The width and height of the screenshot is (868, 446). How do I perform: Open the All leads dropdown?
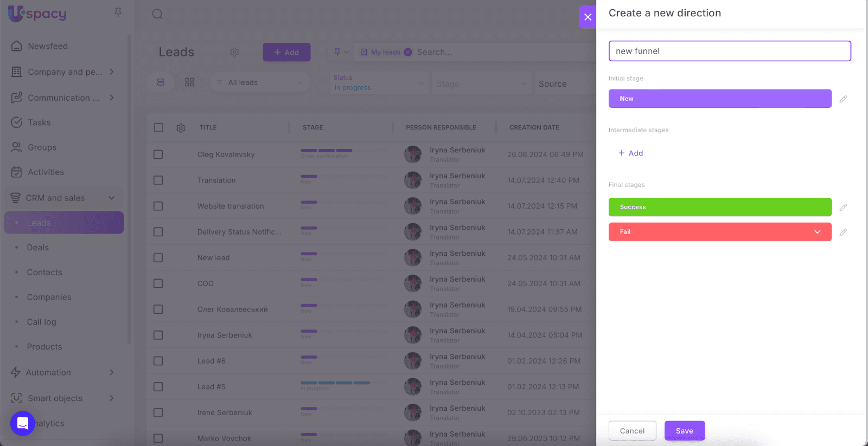click(260, 82)
